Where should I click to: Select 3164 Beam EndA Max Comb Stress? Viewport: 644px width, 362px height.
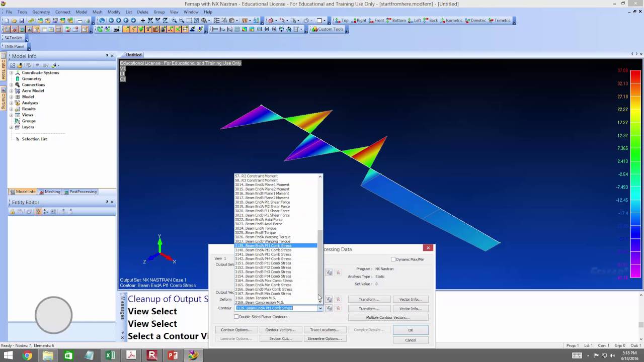pyautogui.click(x=276, y=281)
